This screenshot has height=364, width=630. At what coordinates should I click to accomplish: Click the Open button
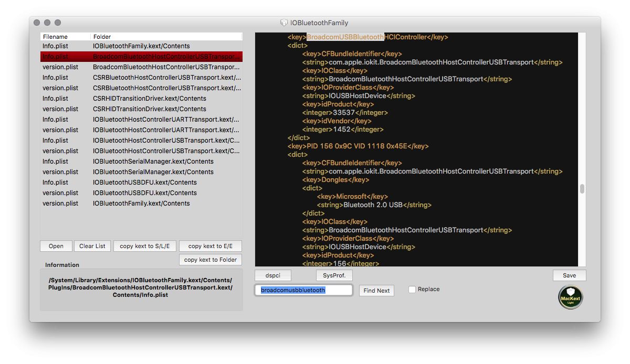[x=56, y=246]
